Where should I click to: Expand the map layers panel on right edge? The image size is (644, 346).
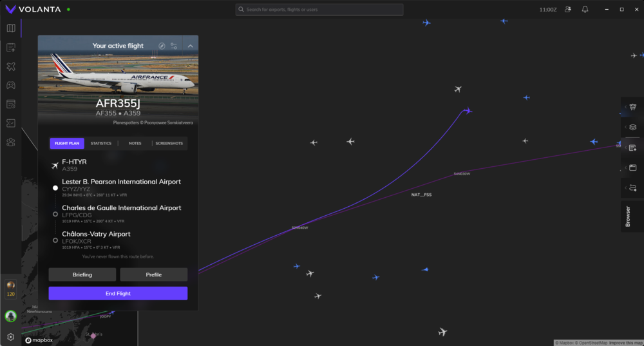(x=632, y=127)
